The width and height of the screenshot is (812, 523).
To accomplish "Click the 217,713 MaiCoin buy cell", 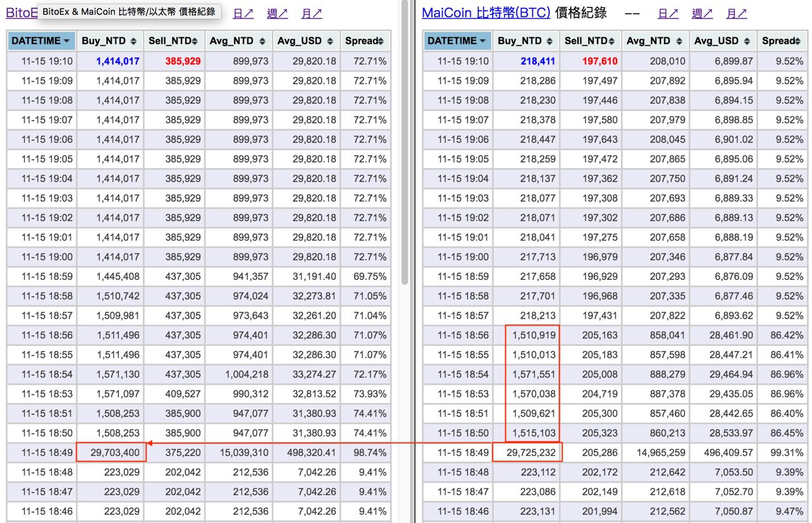I will pos(526,257).
